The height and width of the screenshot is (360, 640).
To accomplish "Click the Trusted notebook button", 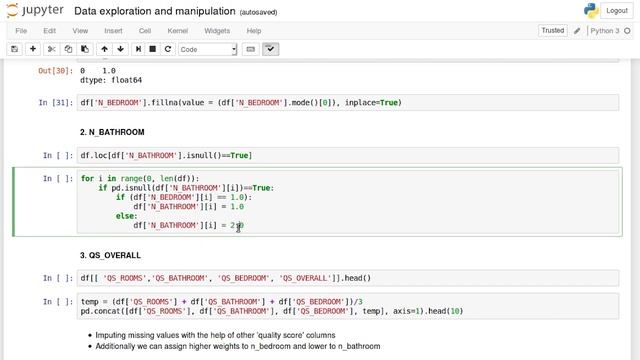I will (x=553, y=31).
